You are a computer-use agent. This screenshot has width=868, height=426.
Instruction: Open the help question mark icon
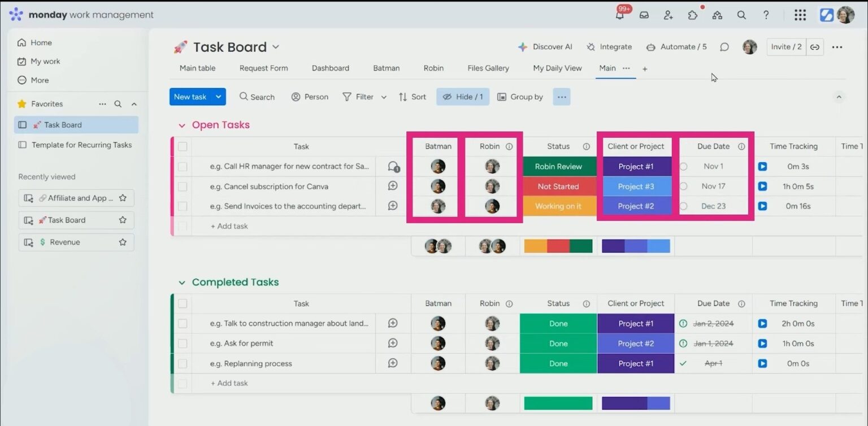(x=766, y=15)
